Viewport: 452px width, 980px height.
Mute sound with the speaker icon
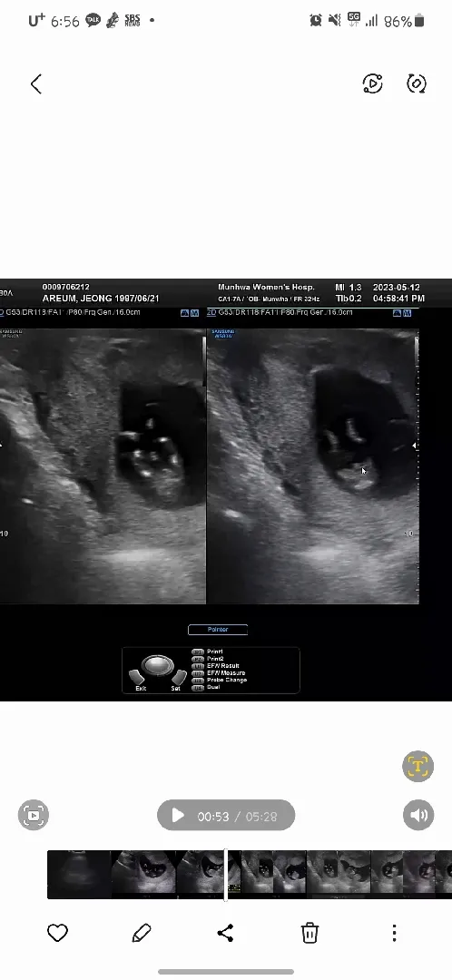418,815
